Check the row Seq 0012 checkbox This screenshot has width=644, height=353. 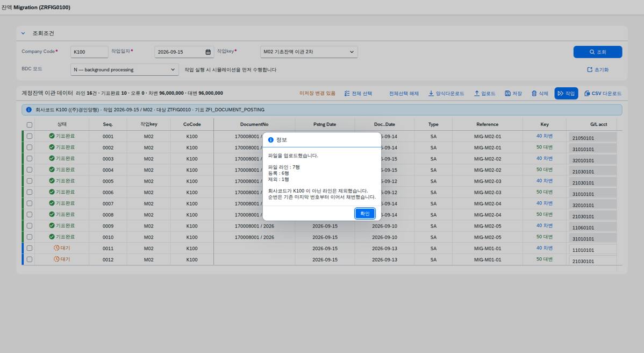point(30,259)
